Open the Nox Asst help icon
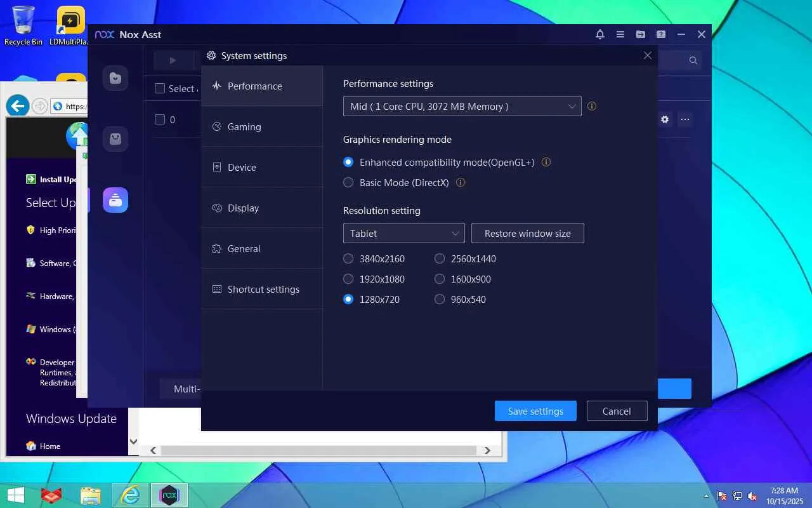 click(x=661, y=34)
